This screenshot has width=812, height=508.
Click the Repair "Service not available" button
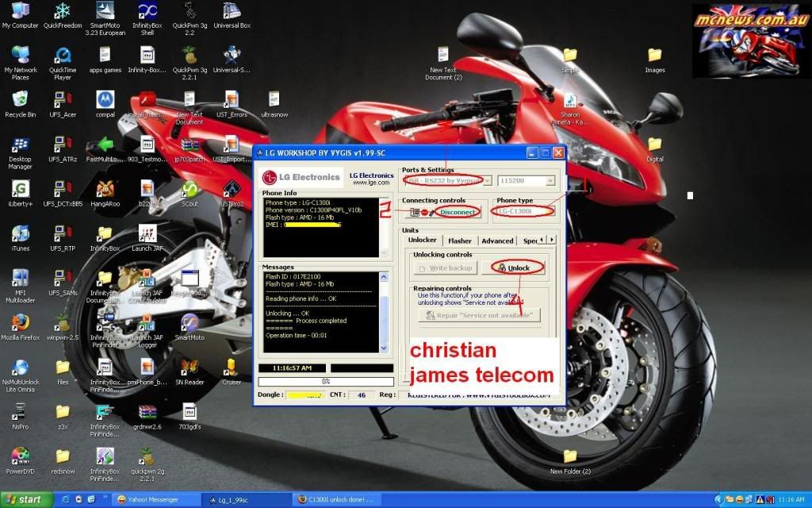pos(479,315)
